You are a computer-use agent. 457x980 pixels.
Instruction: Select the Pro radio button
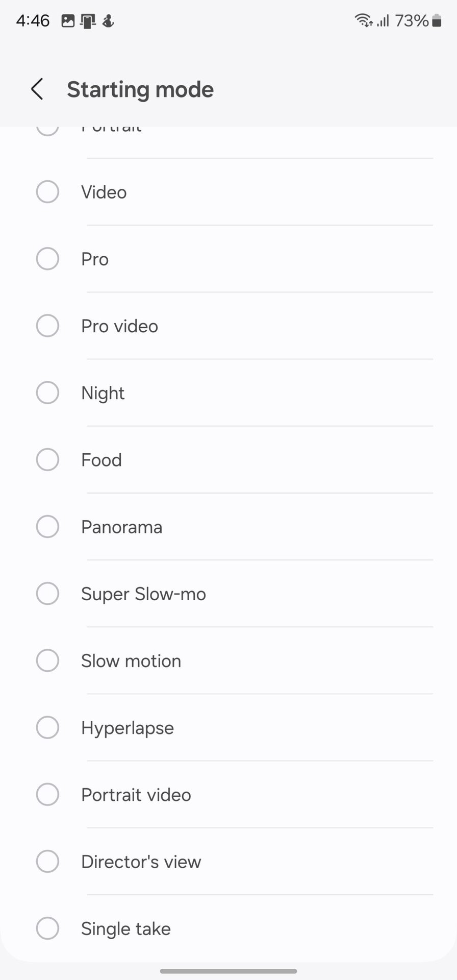point(47,259)
